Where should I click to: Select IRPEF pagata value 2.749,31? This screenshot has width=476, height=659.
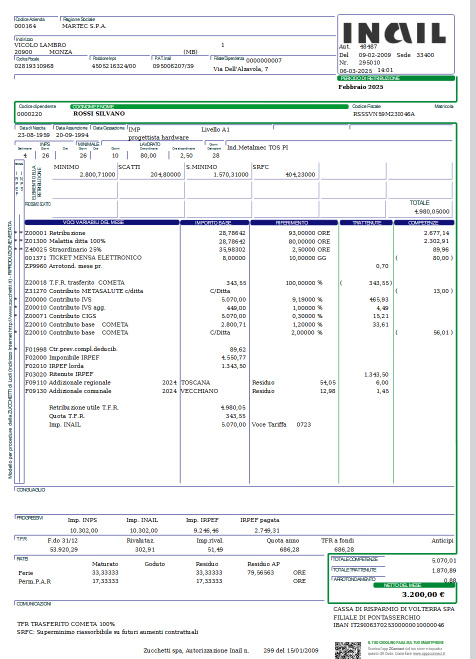(x=267, y=531)
